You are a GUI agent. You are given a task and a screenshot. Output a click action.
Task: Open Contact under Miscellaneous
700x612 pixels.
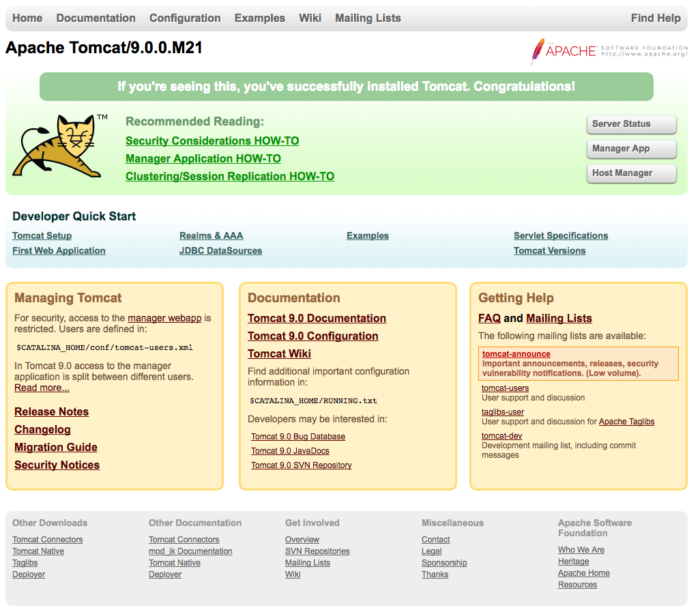pyautogui.click(x=436, y=540)
